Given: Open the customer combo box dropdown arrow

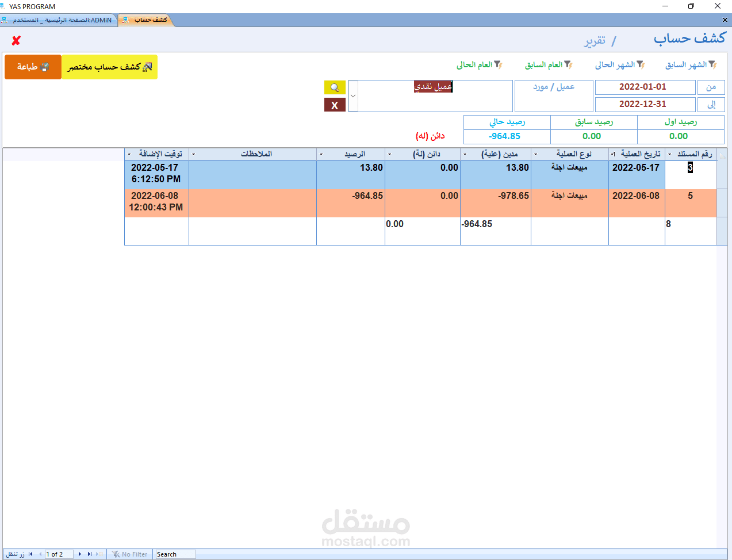Looking at the screenshot, I should 353,96.
